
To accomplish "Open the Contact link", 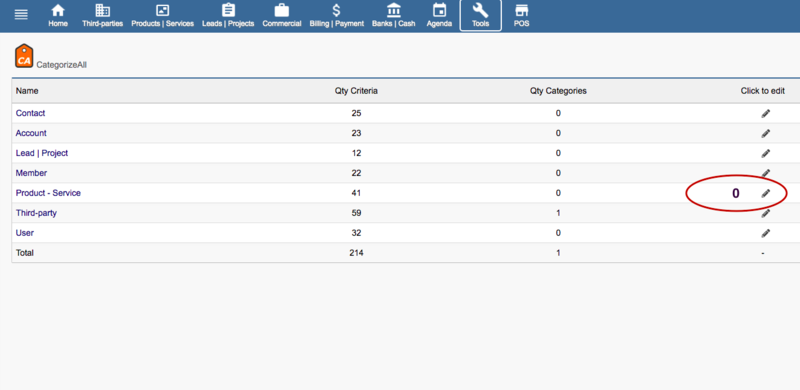I will [x=31, y=113].
